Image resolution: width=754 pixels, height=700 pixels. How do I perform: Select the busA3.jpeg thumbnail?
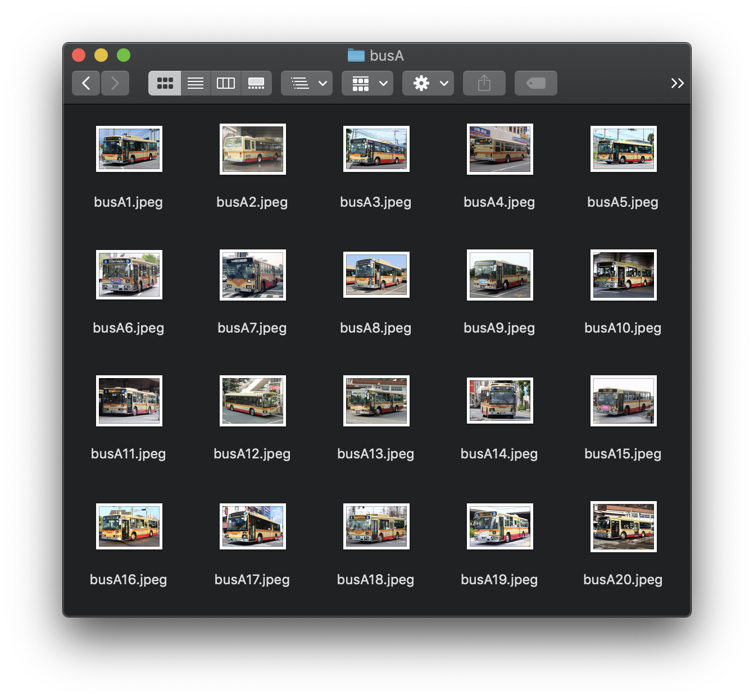coord(376,149)
